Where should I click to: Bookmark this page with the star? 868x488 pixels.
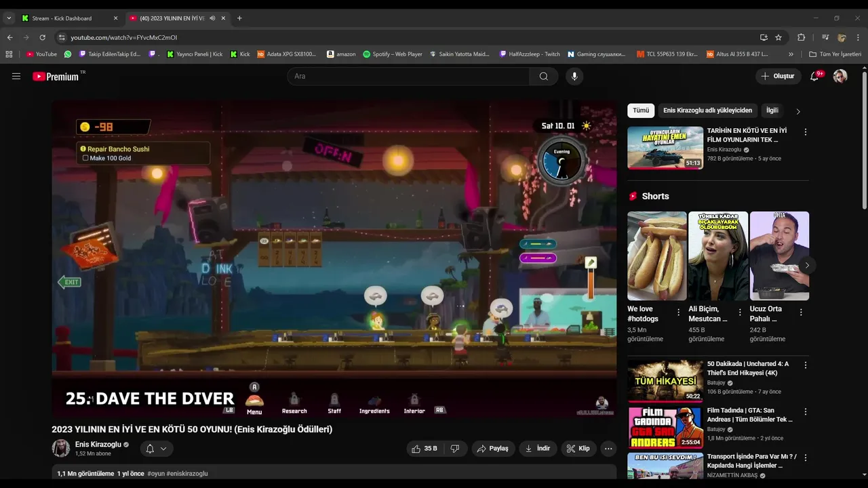[778, 37]
